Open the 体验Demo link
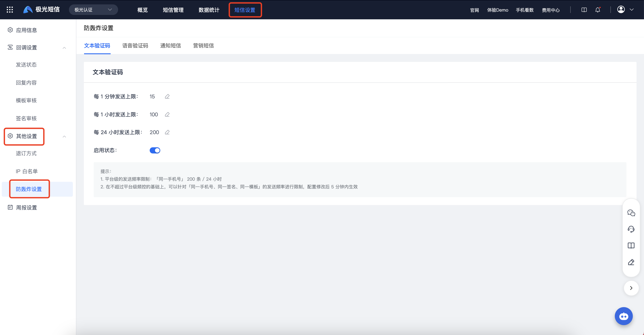 [498, 10]
